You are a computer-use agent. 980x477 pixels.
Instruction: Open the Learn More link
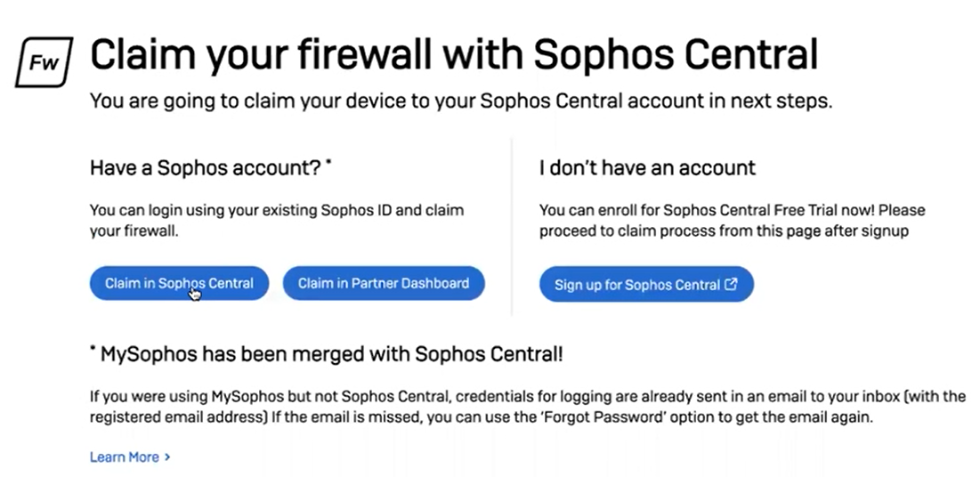click(x=125, y=457)
